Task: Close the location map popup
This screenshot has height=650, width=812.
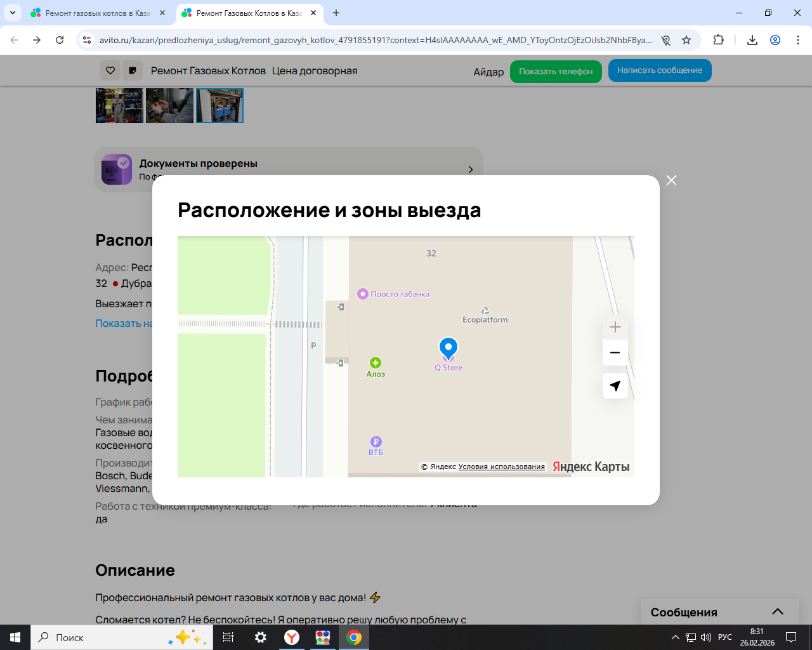Action: coord(671,180)
